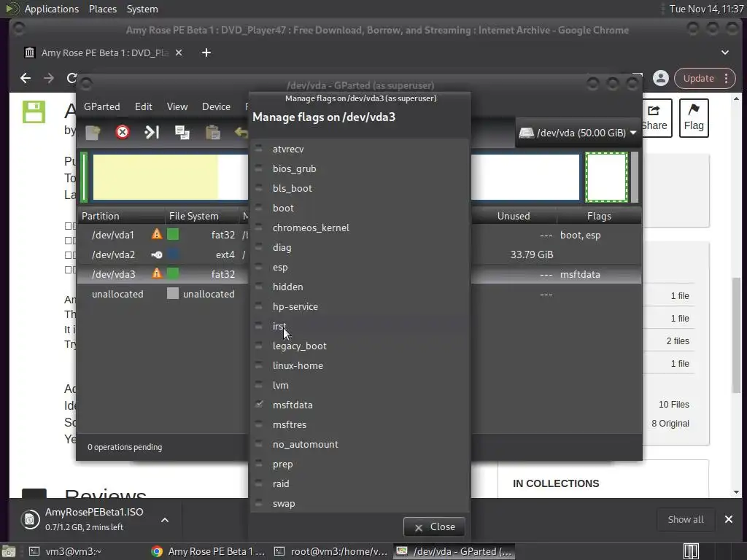747x560 pixels.
Task: Click the Copy partition toolbar icon
Action: click(182, 133)
